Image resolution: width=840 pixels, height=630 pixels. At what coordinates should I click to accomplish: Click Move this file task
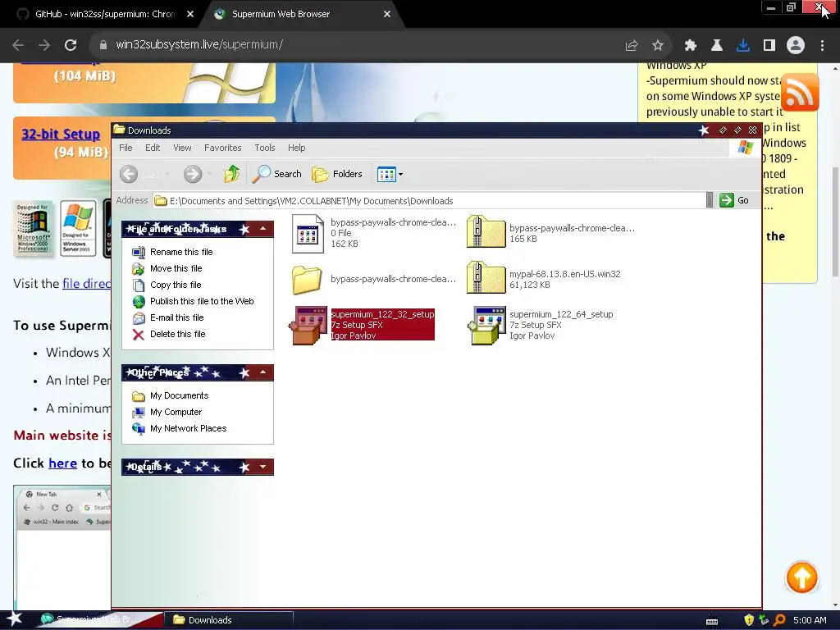[x=176, y=268]
